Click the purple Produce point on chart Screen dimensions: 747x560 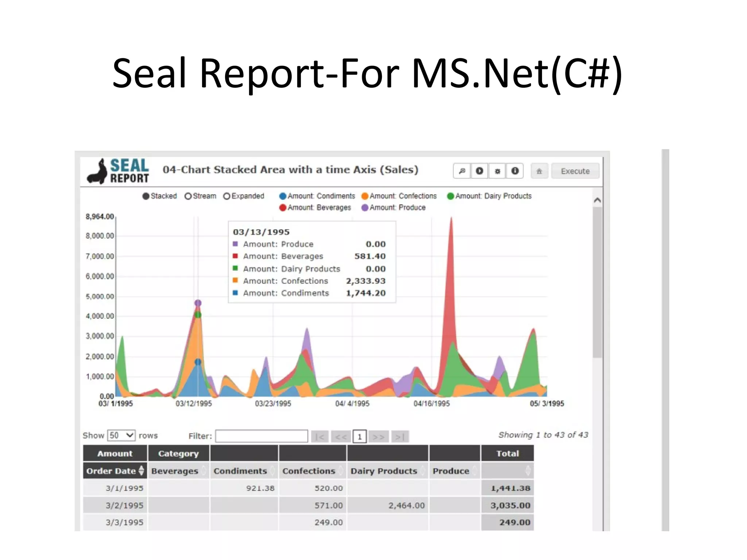198,303
